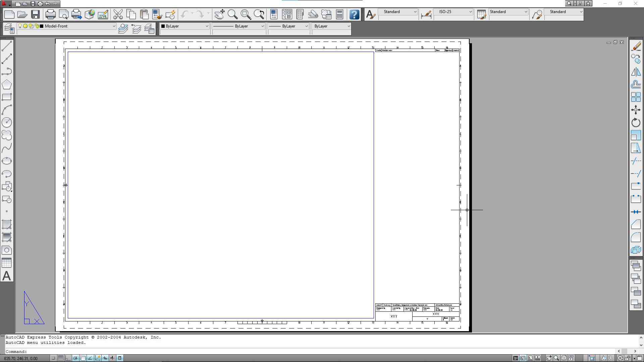Viewport: 644px width, 362px height.
Task: Click the Help question mark button
Action: 354,14
